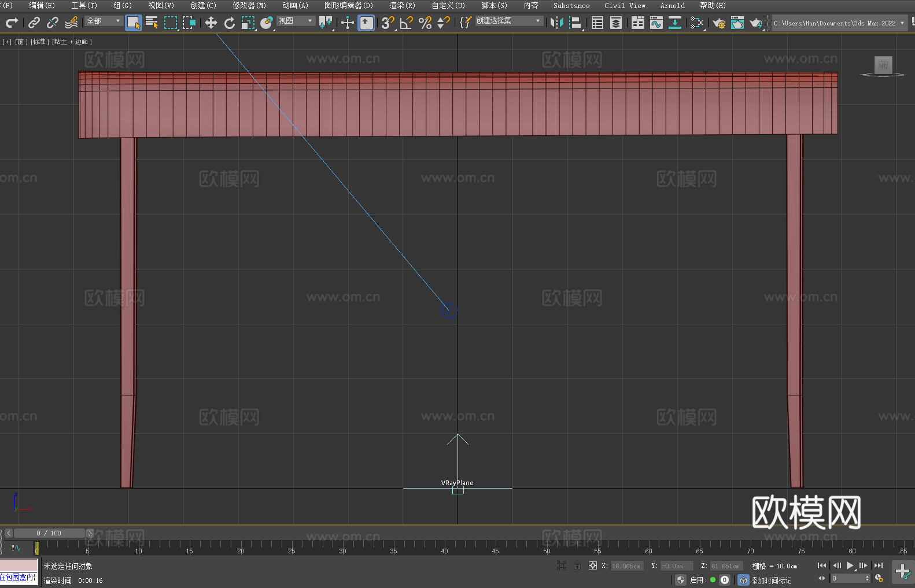
Task: Click the Mirror tool icon
Action: 557,23
